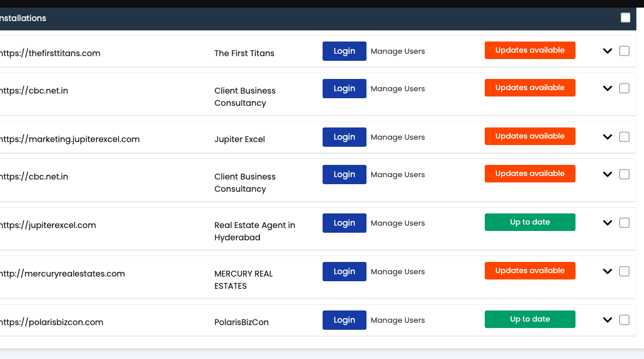The image size is (644, 359).
Task: Expand the PolarisBizCon installation chevron
Action: tap(607, 320)
